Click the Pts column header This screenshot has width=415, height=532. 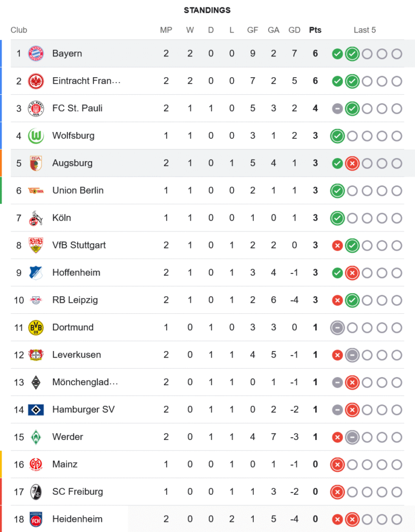click(x=315, y=30)
